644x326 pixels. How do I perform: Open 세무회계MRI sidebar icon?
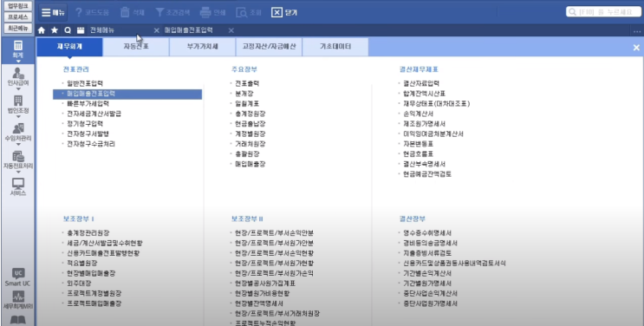tap(18, 300)
